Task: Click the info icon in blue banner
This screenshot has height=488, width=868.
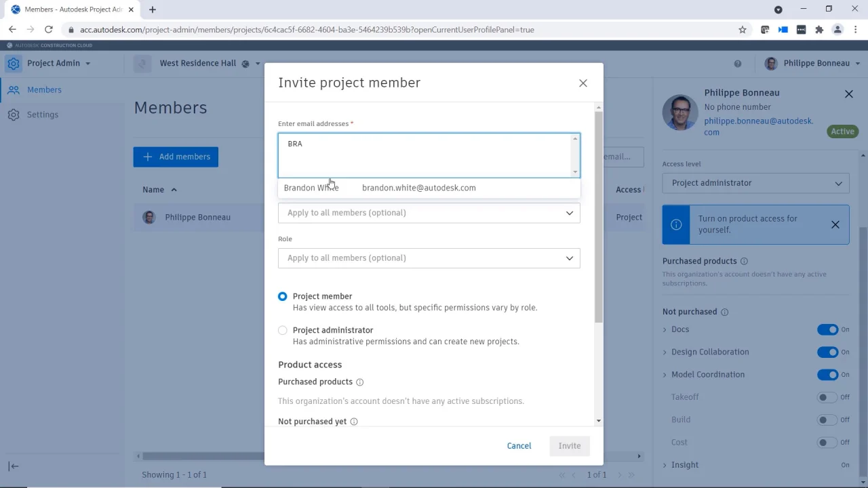Action: tap(676, 224)
